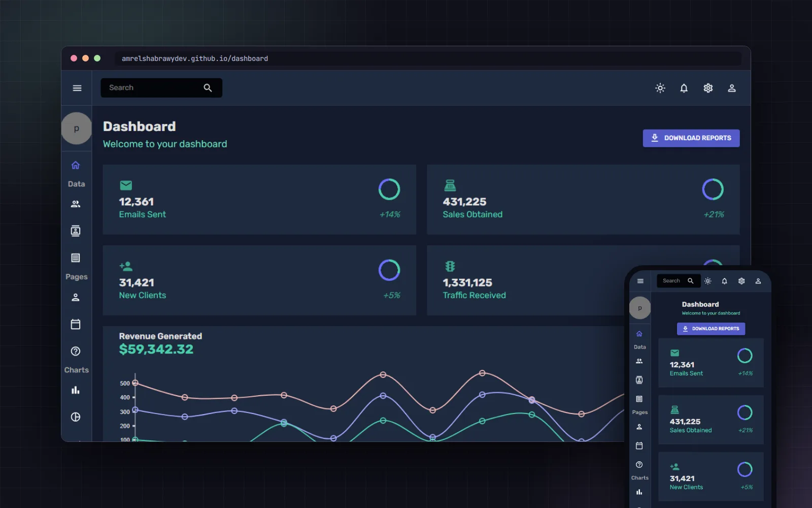Open the bar chart icon under Charts in desktop sidebar
Screen dimensions: 812x508
(76, 390)
